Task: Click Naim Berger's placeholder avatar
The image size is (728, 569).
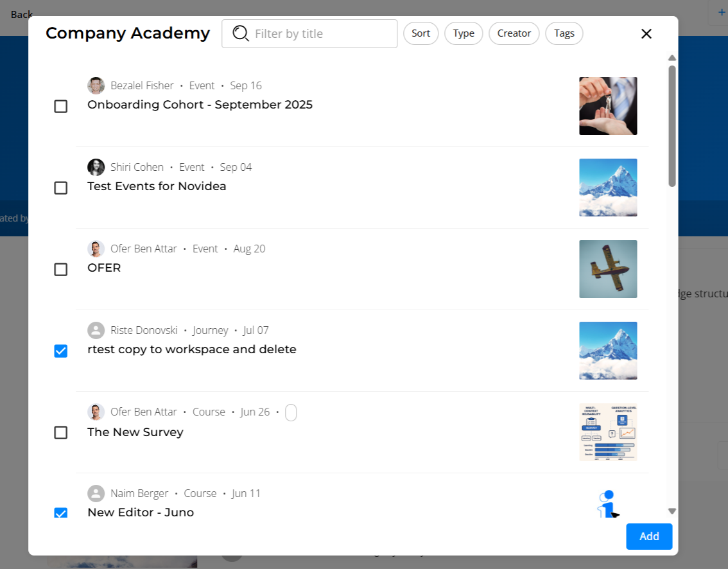Action: [96, 493]
